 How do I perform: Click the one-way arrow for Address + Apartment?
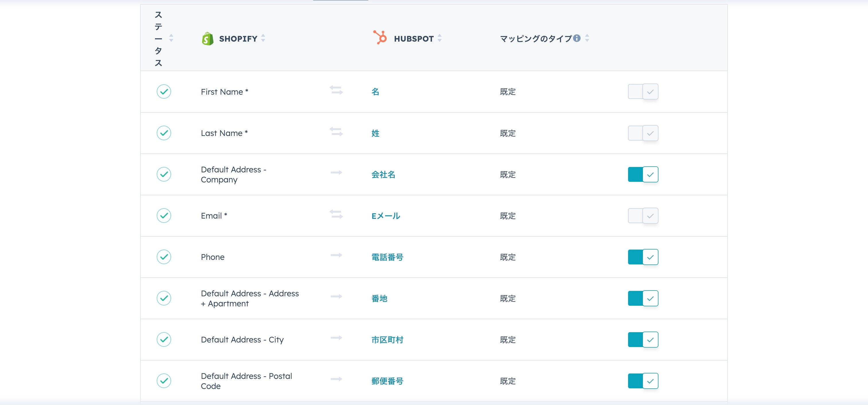pyautogui.click(x=336, y=297)
